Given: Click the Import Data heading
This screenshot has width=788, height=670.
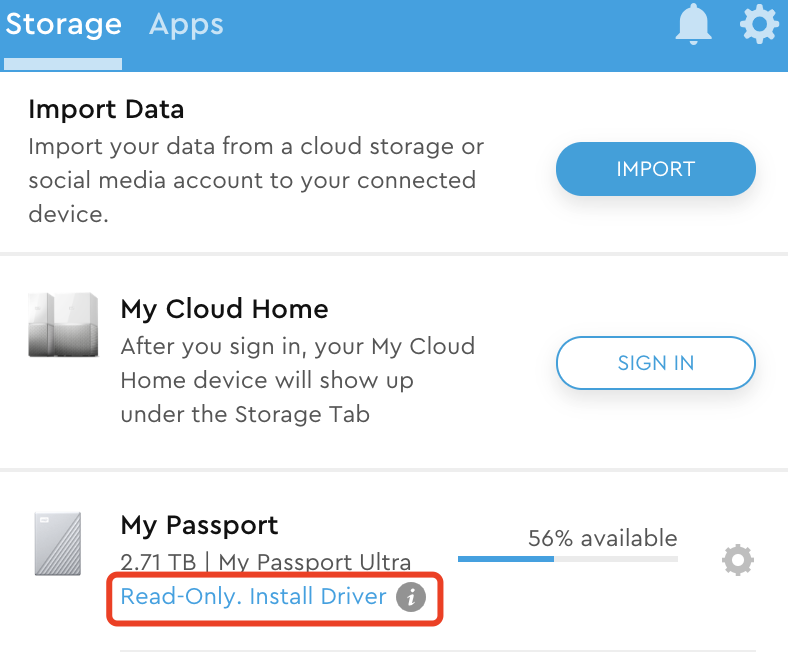Looking at the screenshot, I should point(106,109).
